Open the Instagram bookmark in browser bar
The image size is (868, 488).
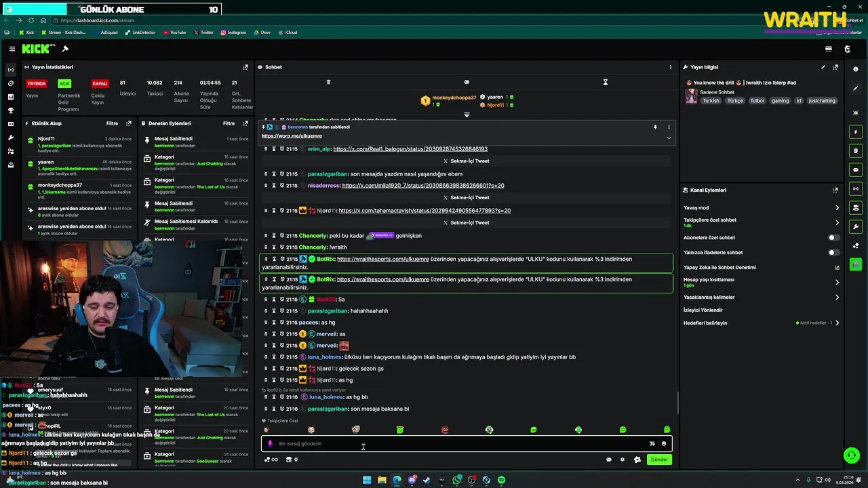[233, 33]
